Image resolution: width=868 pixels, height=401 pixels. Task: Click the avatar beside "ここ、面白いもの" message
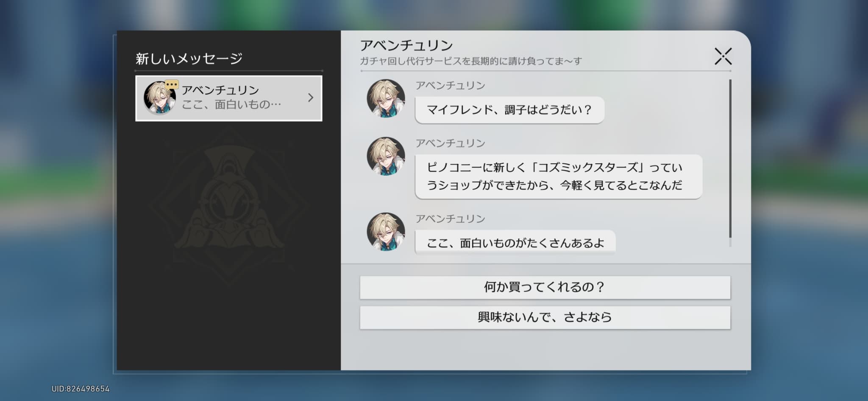385,232
